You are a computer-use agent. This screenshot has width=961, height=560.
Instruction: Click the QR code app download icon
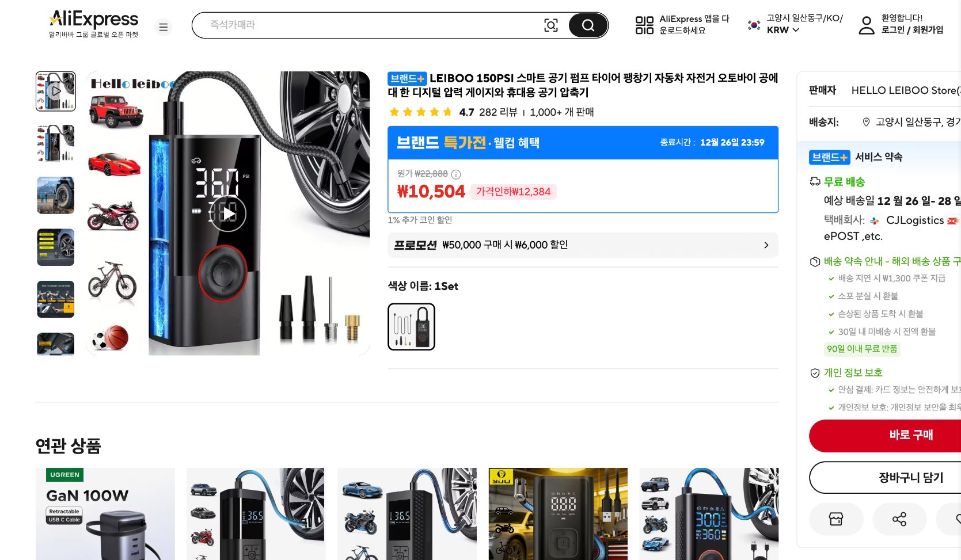(644, 25)
